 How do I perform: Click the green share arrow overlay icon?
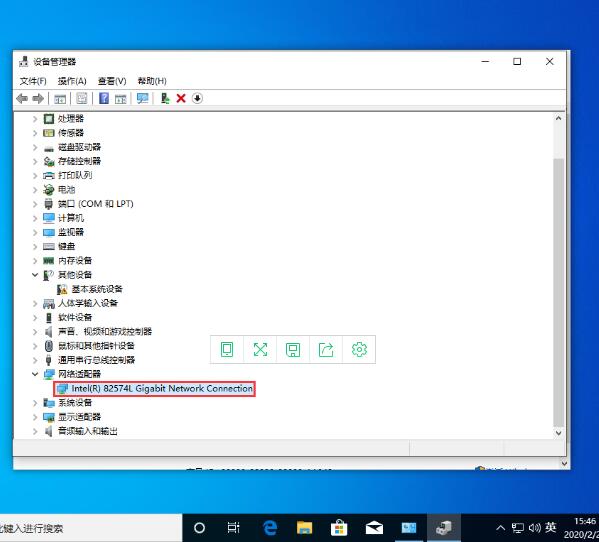pyautogui.click(x=326, y=349)
